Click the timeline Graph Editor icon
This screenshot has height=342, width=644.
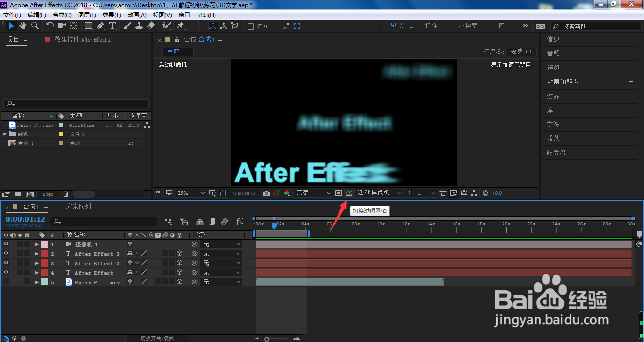tap(240, 222)
